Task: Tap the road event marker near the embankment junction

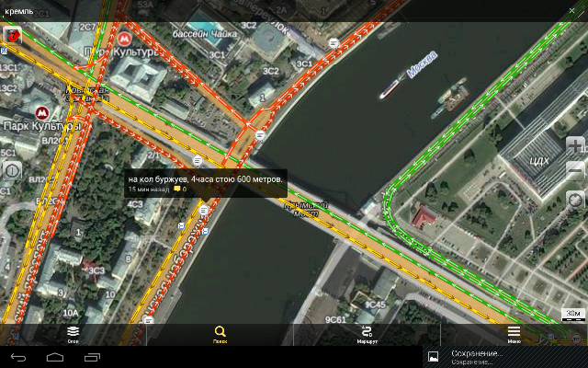Action: 262,135
